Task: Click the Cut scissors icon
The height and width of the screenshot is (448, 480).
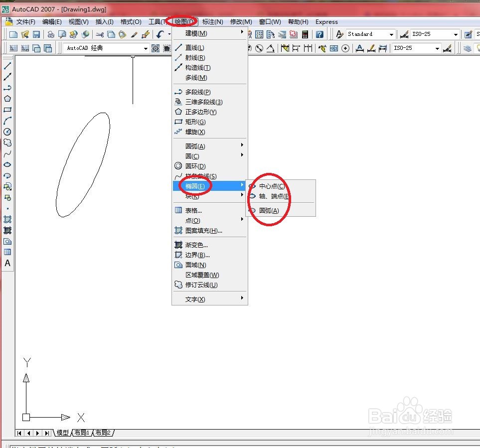Action: (100, 34)
